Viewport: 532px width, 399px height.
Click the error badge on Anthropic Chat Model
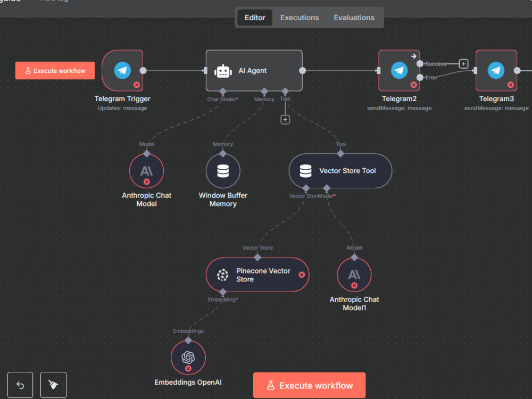point(147,182)
